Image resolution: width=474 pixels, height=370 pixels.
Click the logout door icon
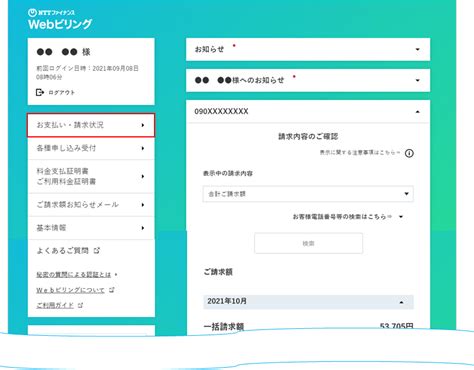pyautogui.click(x=40, y=92)
